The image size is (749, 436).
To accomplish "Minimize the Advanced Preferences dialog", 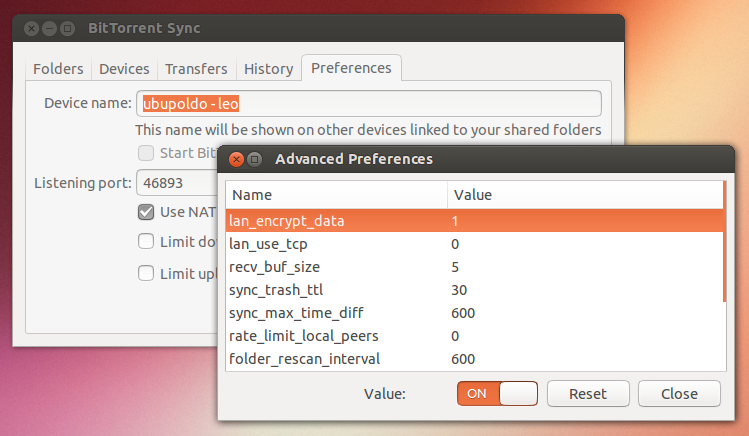I will click(255, 159).
